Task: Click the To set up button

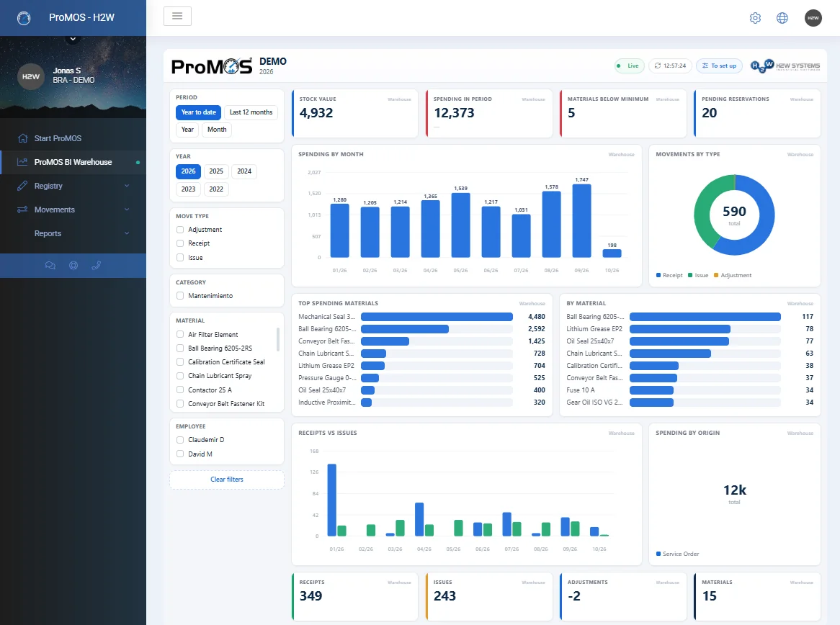Action: (719, 66)
